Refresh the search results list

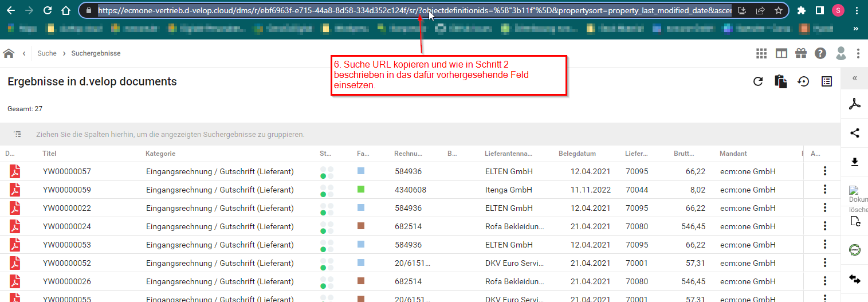758,81
